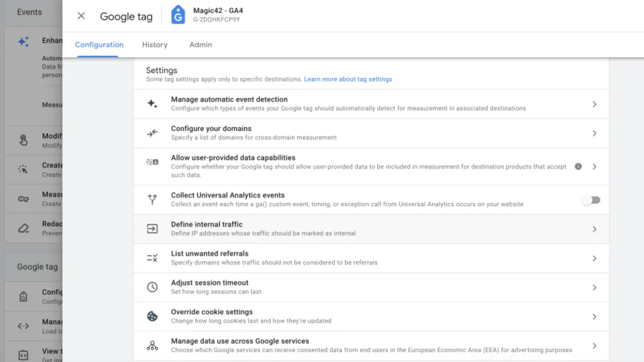
Task: Click the key icon in background panel
Action: [23, 199]
